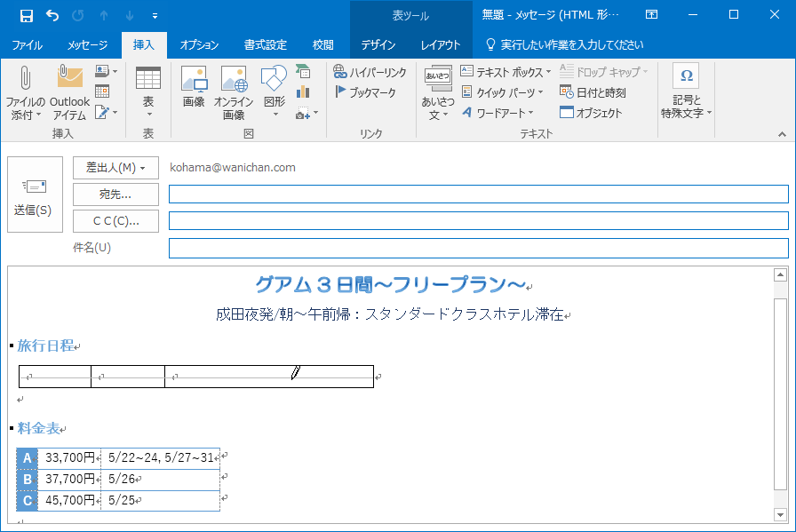Open the 書式設定 tab
This screenshot has width=796, height=532.
tap(265, 44)
